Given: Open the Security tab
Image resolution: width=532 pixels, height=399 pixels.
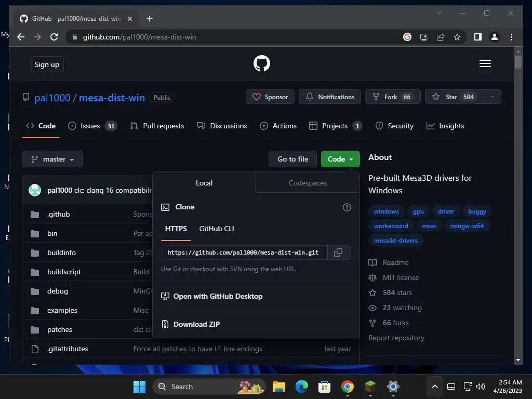Looking at the screenshot, I should point(394,126).
